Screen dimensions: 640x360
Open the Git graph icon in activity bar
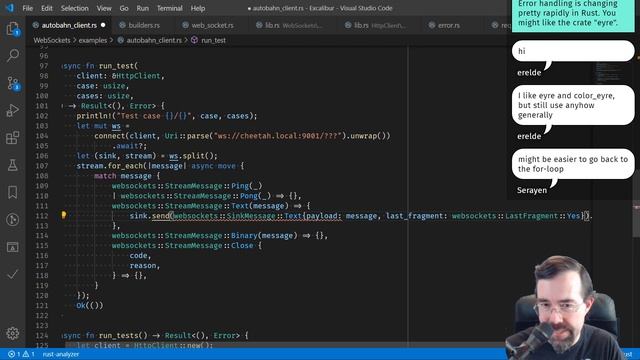point(13,220)
